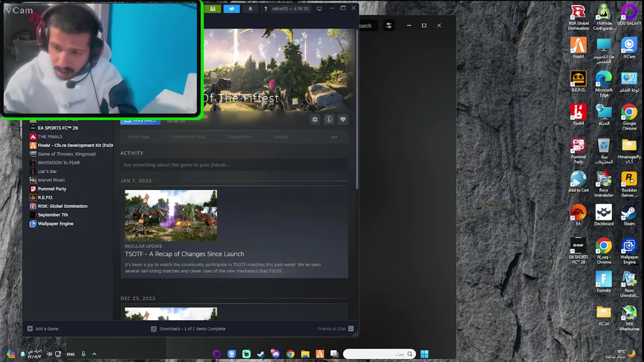Open the Guides tab
Image resolution: width=644 pixels, height=362 pixels.
(x=281, y=137)
